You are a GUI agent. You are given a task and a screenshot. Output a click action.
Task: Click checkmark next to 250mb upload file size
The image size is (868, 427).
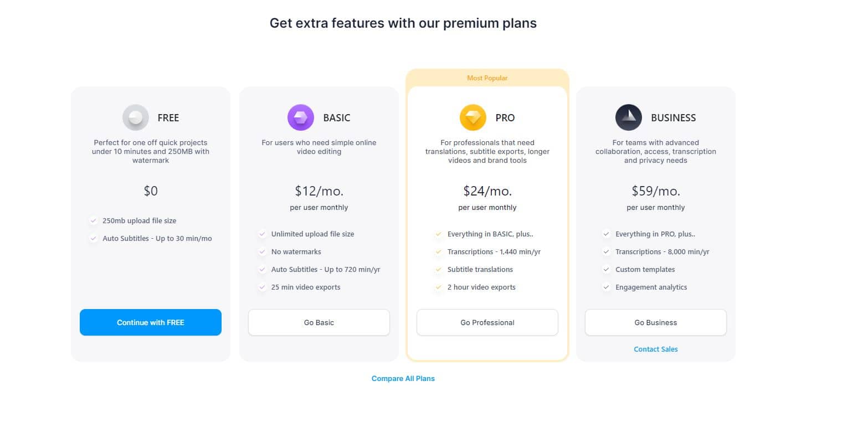click(94, 221)
